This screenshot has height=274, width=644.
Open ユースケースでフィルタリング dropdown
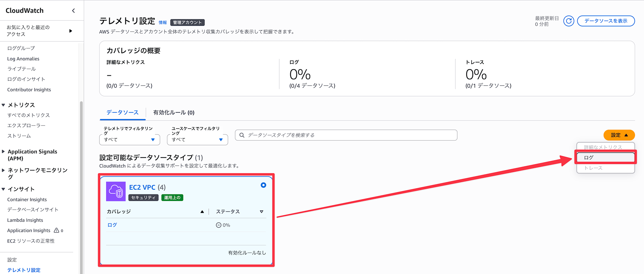pos(197,140)
